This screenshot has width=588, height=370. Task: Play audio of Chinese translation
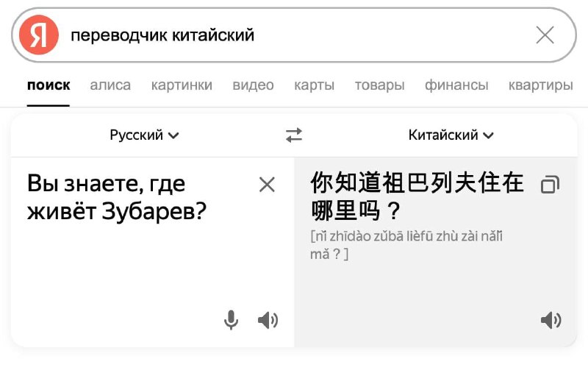pos(551,320)
